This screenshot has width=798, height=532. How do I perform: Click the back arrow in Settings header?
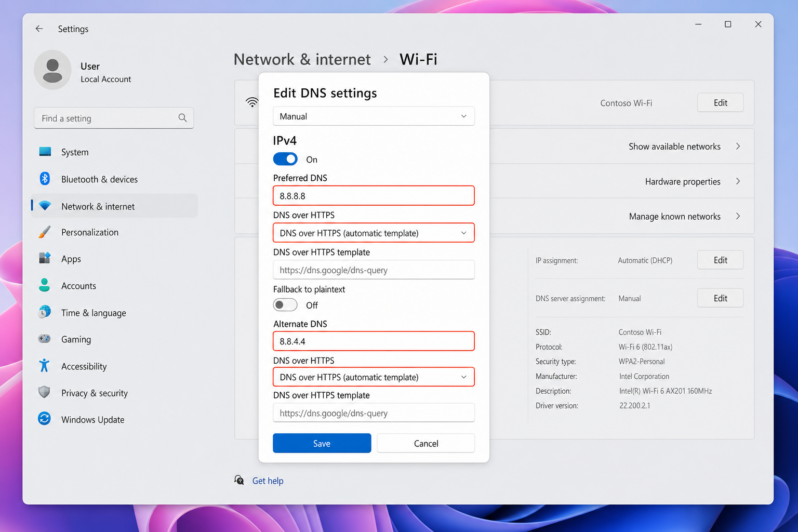(39, 29)
